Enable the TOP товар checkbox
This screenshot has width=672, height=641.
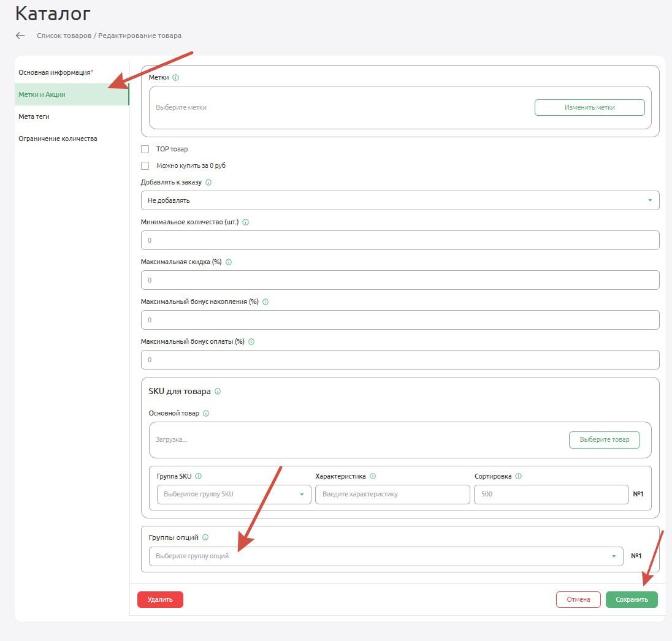tap(145, 149)
